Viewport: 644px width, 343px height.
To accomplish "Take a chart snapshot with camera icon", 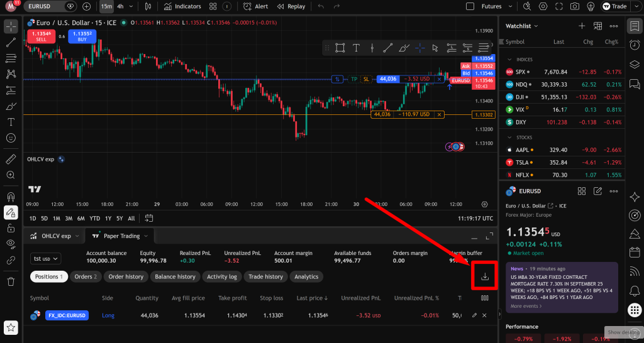I will 575,6.
